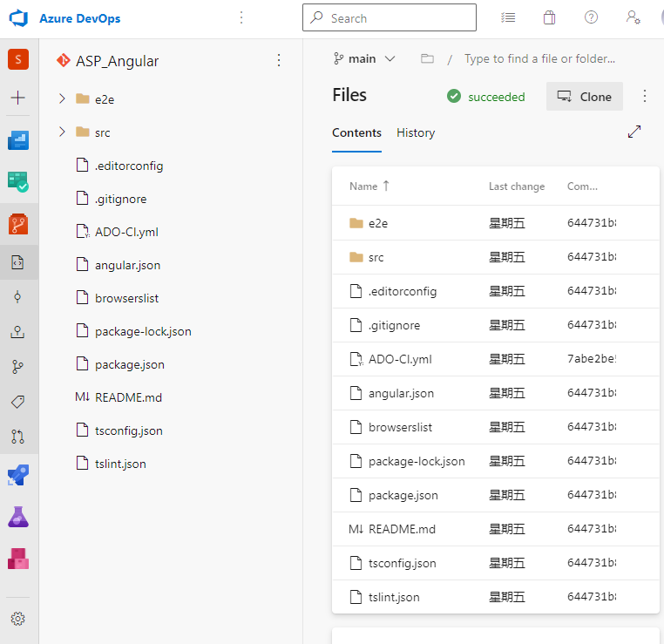Open e2e folder in contents table
Image resolution: width=664 pixels, height=644 pixels.
pyautogui.click(x=377, y=223)
